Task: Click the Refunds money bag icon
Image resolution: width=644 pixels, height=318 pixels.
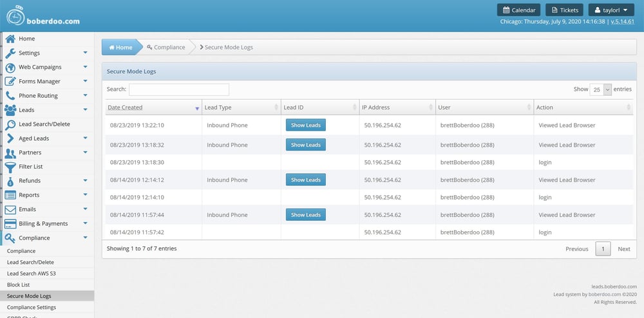Action: click(x=10, y=181)
